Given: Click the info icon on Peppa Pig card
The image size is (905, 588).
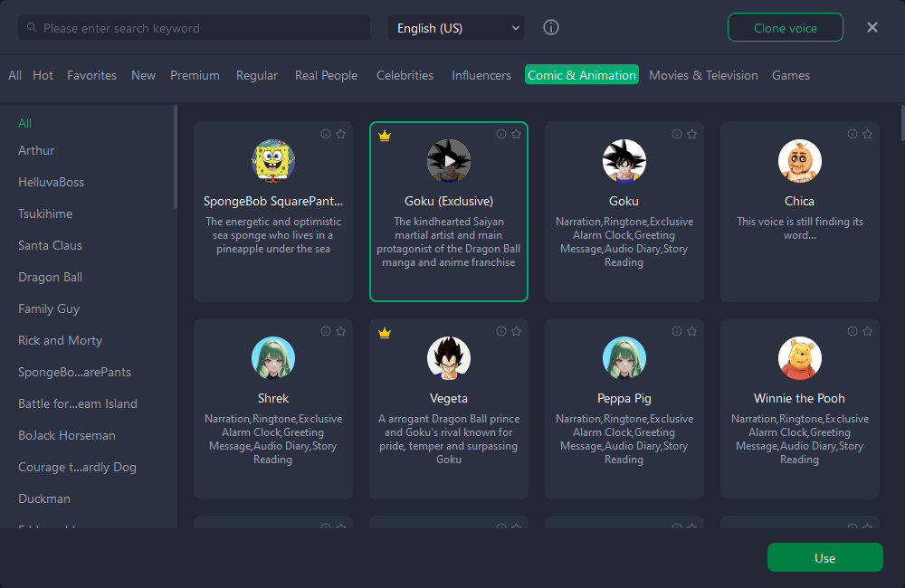Looking at the screenshot, I should coord(677,331).
